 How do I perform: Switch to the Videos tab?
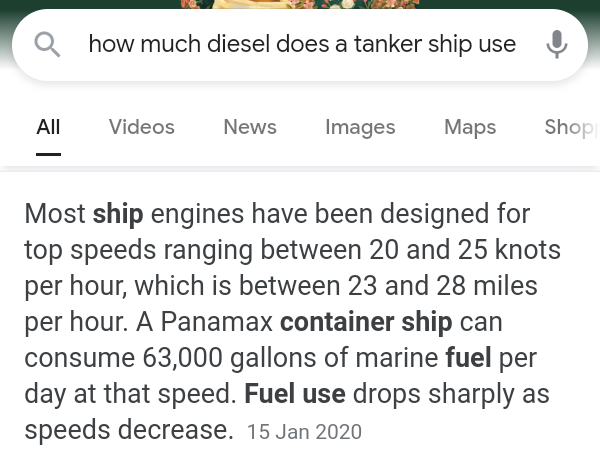(x=142, y=127)
